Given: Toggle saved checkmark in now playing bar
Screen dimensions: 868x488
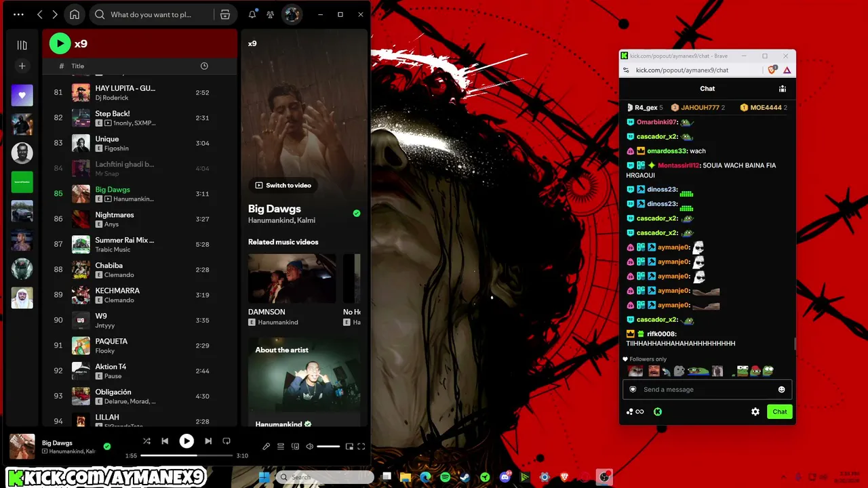Looking at the screenshot, I should pos(107,446).
